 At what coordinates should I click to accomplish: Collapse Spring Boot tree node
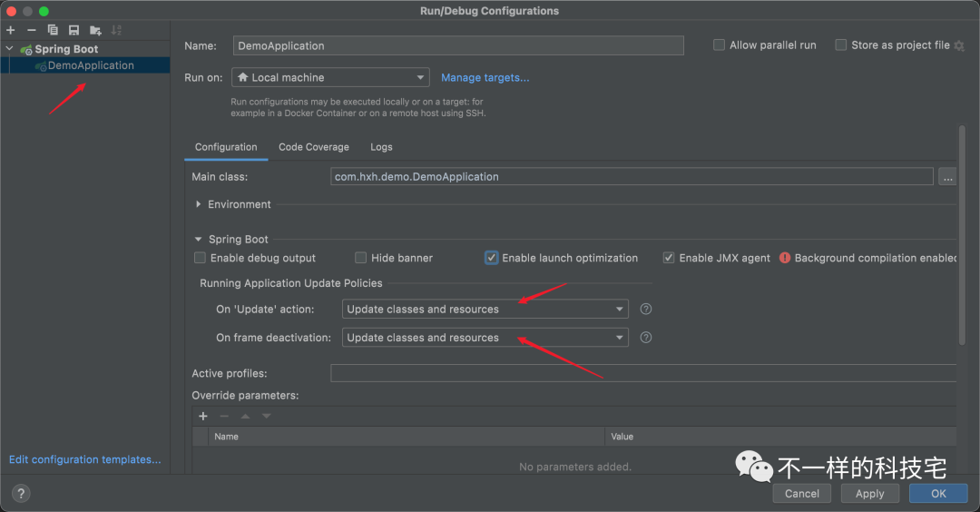click(x=9, y=48)
